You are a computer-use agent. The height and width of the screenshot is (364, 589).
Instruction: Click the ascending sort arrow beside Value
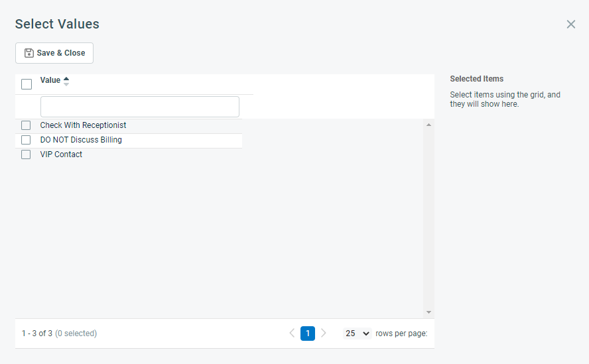[66, 78]
